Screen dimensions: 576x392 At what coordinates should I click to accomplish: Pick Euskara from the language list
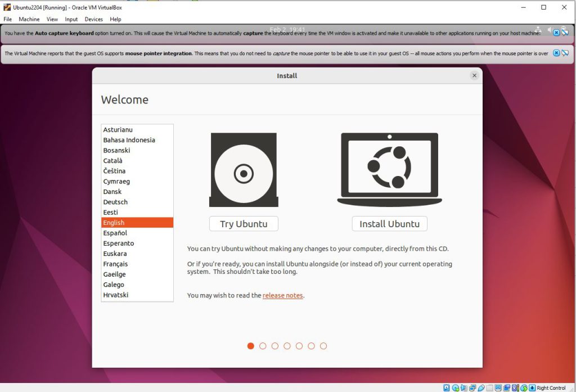137,254
